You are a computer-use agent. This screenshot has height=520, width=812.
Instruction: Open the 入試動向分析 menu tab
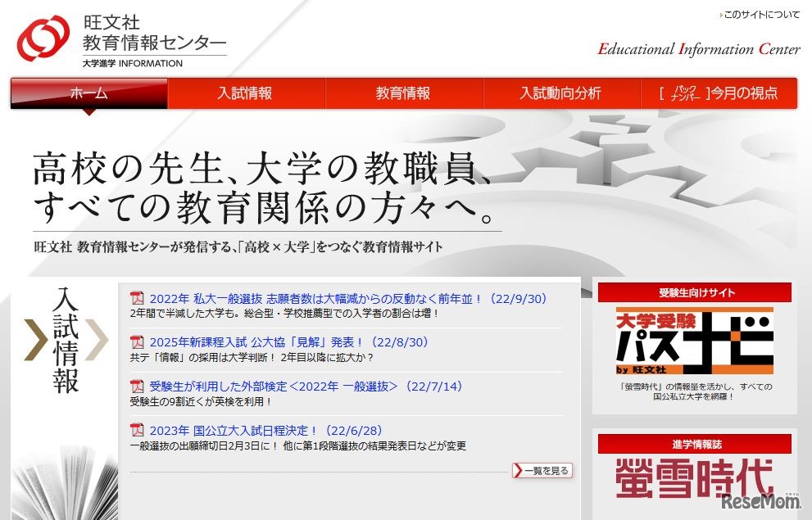(562, 93)
